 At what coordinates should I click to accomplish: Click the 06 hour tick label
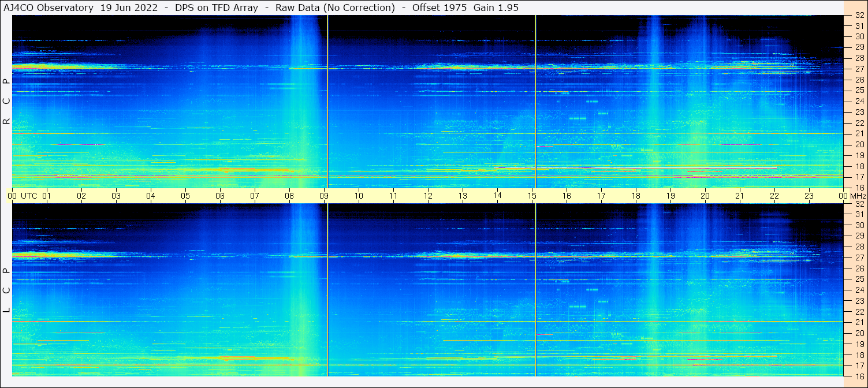point(220,196)
